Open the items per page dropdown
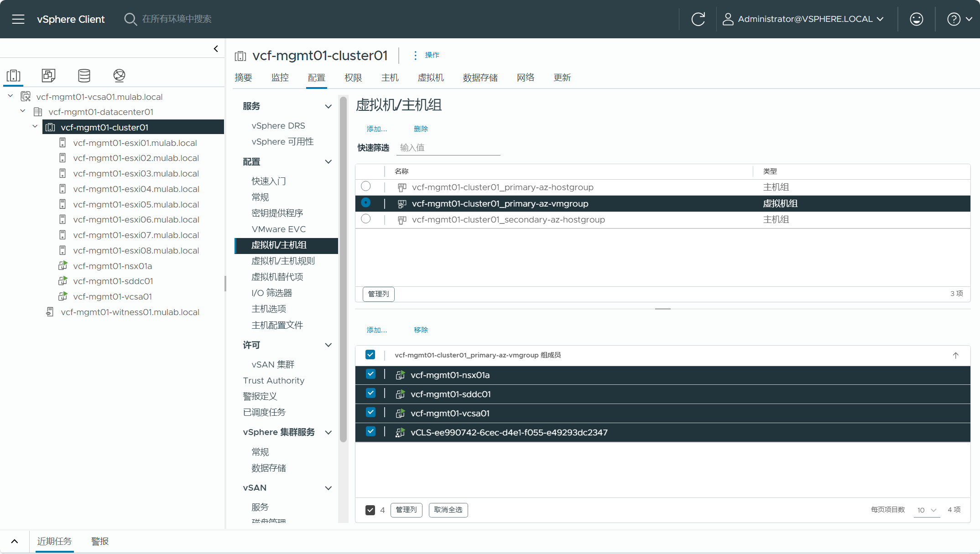The image size is (980, 554). tap(927, 510)
